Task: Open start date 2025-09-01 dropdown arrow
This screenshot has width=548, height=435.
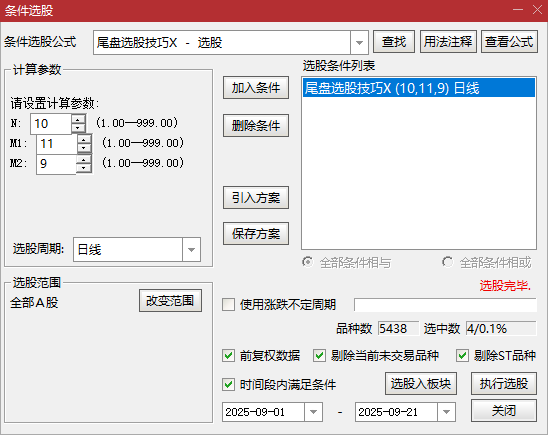Action: click(x=313, y=412)
